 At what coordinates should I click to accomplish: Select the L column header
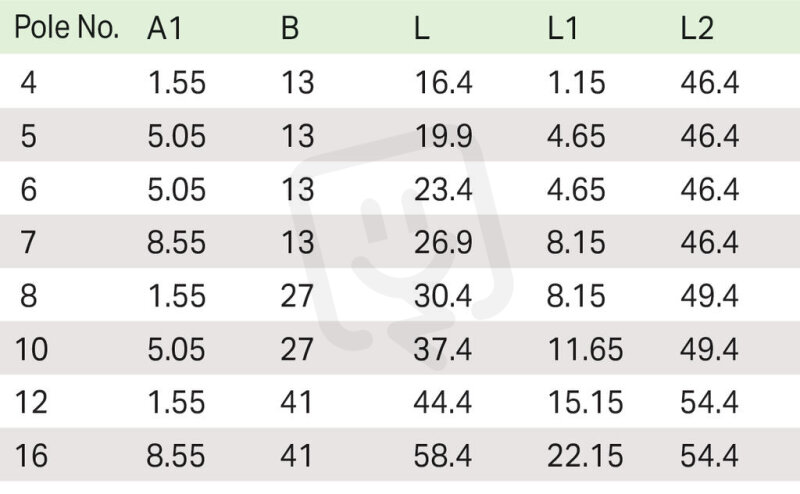point(421,28)
